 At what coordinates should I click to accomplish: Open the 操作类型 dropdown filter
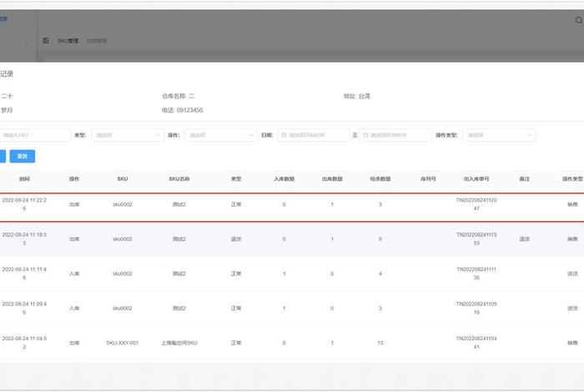[498, 135]
